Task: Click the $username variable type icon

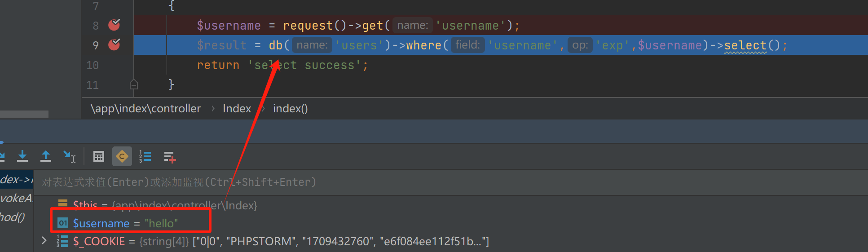Action: click(63, 223)
